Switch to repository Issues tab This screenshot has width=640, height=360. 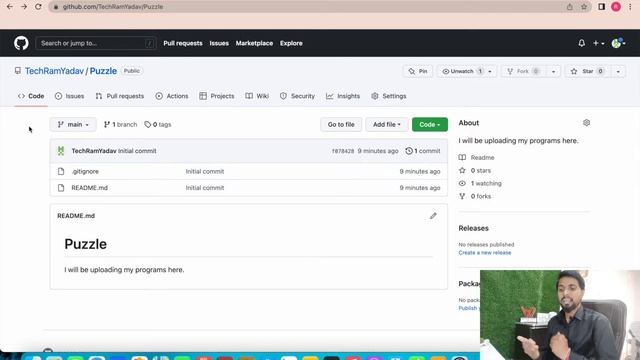pos(69,96)
